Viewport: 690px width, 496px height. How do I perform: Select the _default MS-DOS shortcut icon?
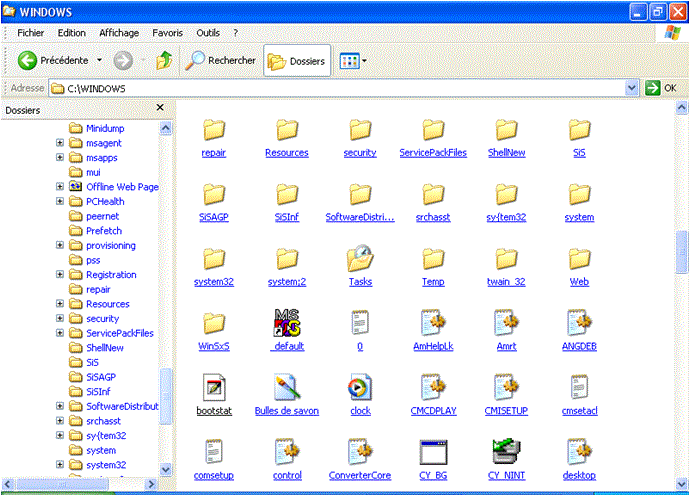(287, 323)
